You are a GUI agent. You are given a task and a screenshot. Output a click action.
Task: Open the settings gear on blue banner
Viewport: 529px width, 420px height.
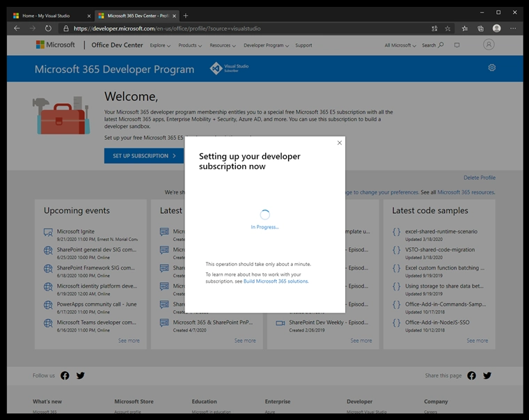(x=492, y=68)
